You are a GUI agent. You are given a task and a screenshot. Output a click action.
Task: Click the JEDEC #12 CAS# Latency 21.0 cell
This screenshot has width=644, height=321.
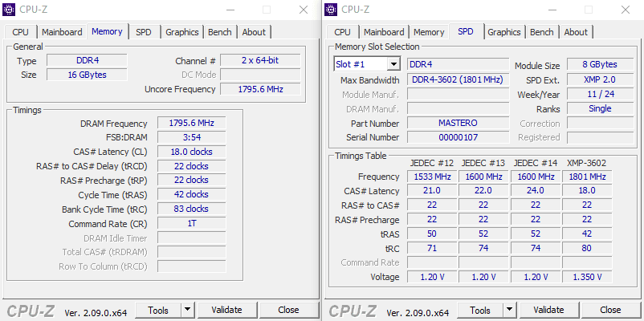432,190
